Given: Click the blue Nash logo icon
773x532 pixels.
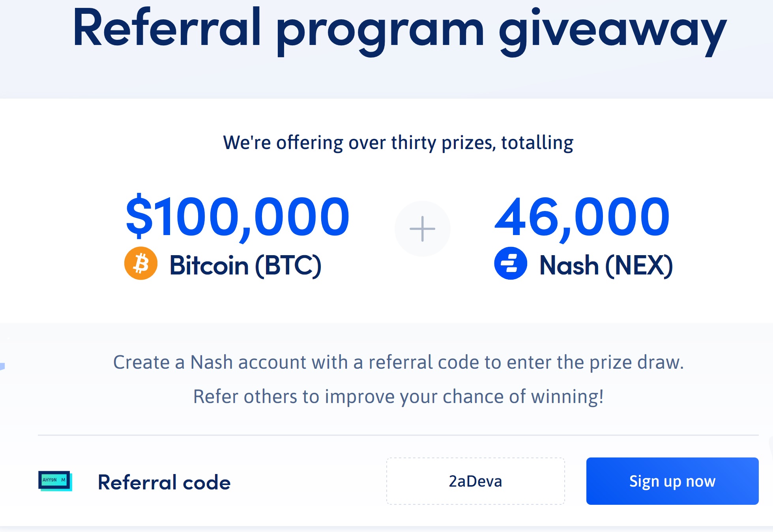Looking at the screenshot, I should [x=511, y=263].
